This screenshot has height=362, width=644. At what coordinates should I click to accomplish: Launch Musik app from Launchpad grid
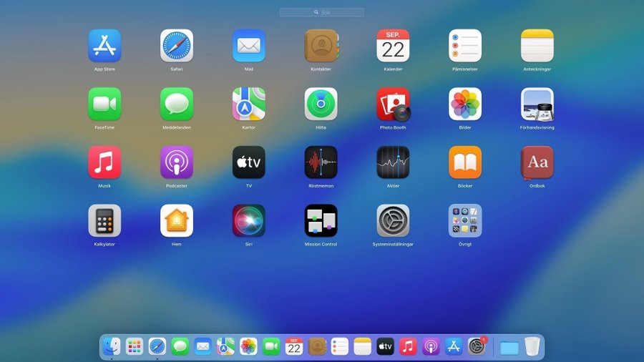tap(104, 162)
